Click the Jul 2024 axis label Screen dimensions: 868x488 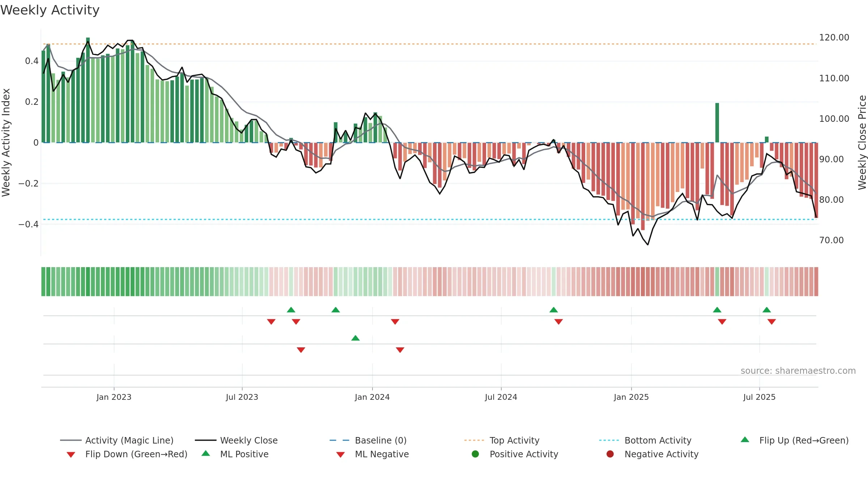point(501,397)
